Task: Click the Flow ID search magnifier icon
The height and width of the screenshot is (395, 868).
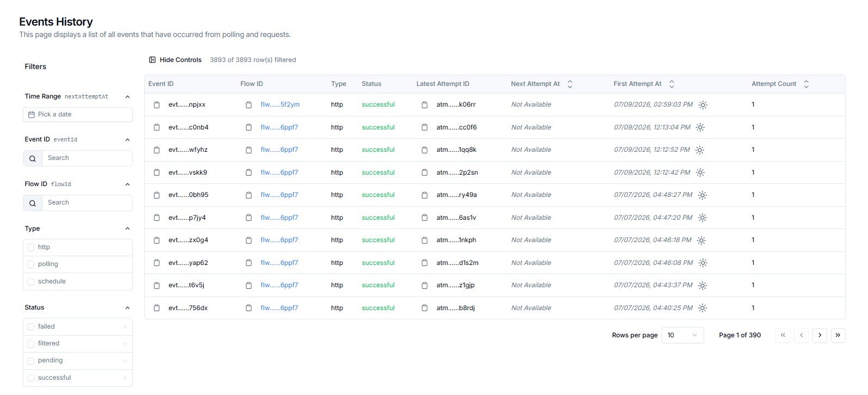Action: [33, 203]
